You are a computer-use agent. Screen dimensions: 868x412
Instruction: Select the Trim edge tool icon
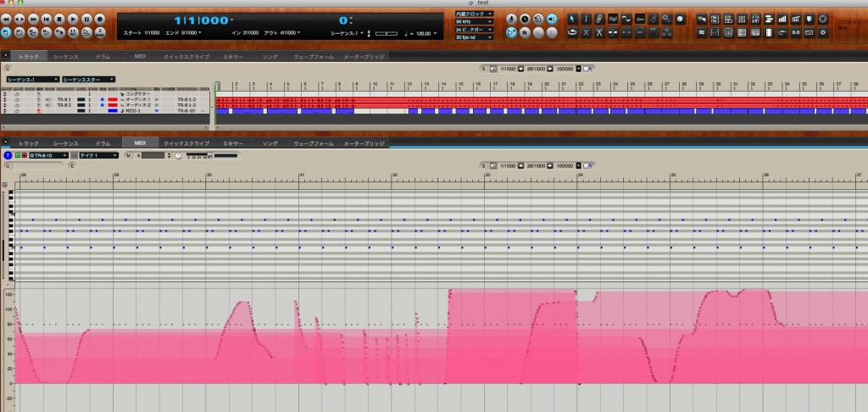pos(613,33)
